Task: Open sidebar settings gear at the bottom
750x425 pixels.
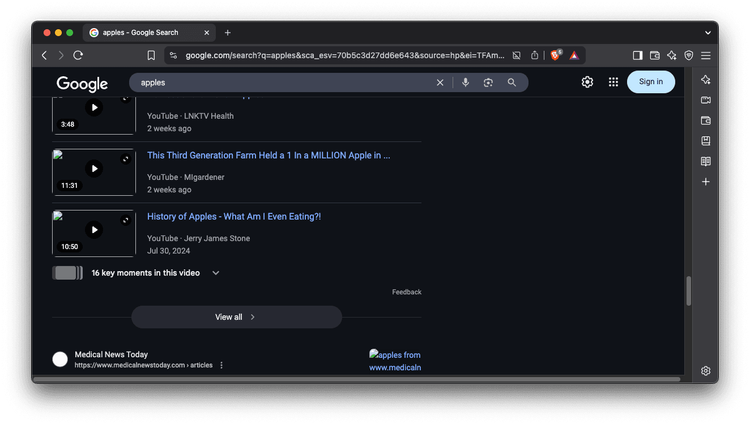Action: coord(706,371)
